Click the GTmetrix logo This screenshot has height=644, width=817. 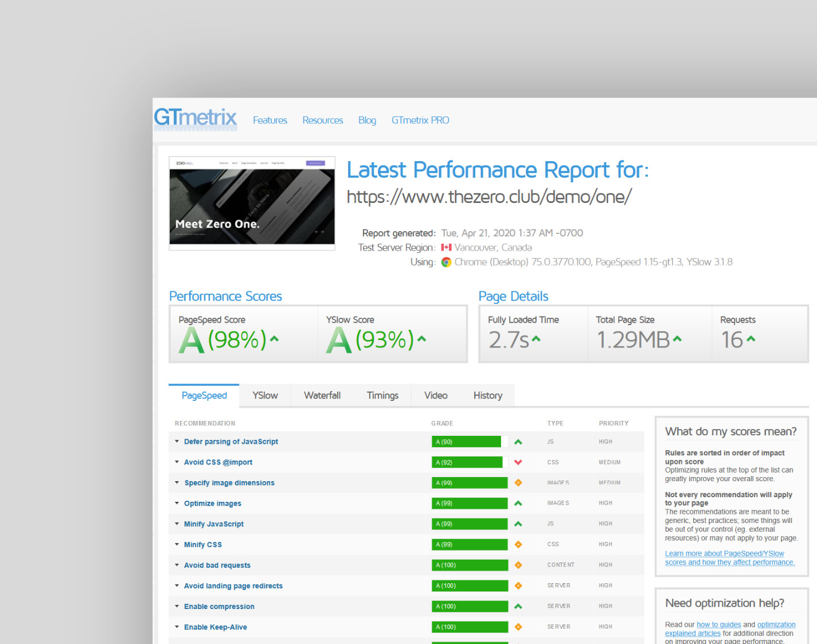click(x=195, y=118)
